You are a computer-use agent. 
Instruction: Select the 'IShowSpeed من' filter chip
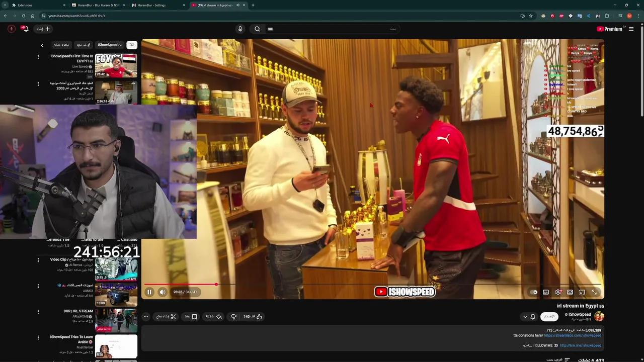(110, 45)
